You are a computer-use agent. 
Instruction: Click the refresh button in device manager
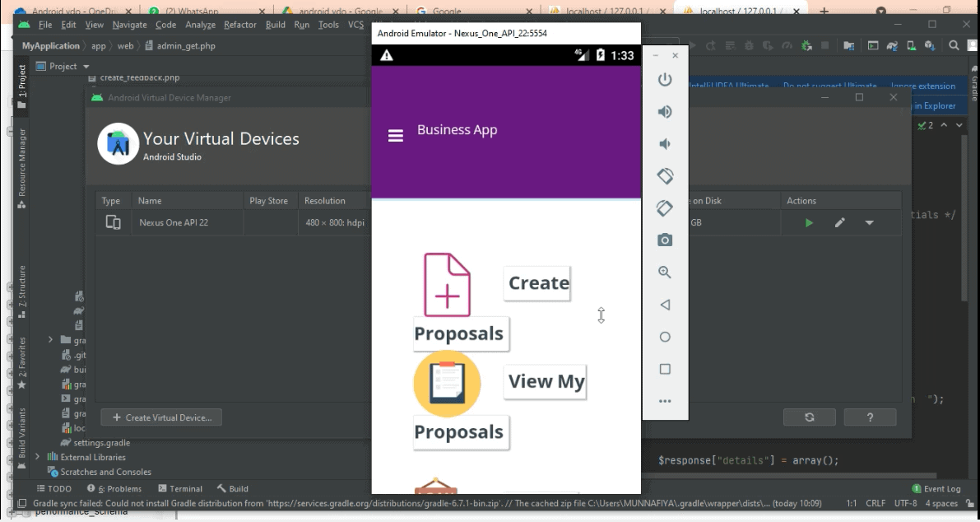809,417
